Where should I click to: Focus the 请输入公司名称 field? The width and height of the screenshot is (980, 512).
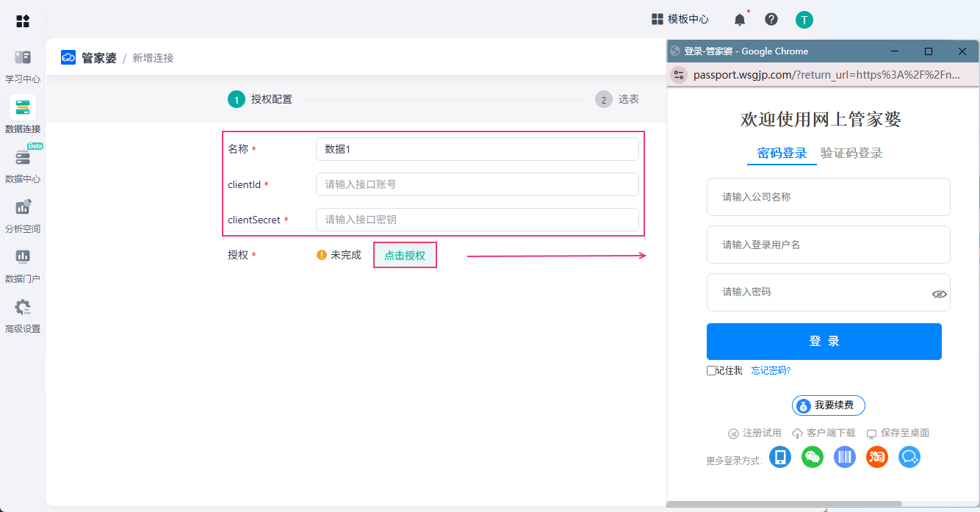829,197
